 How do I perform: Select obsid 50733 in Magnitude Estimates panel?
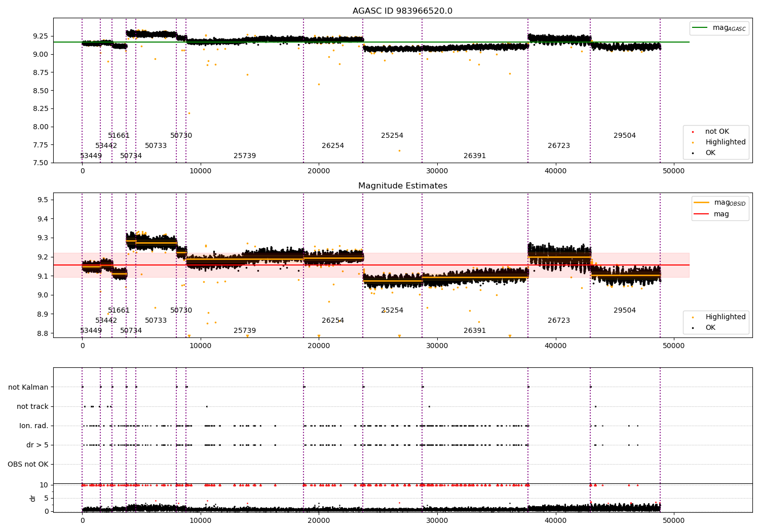click(156, 321)
